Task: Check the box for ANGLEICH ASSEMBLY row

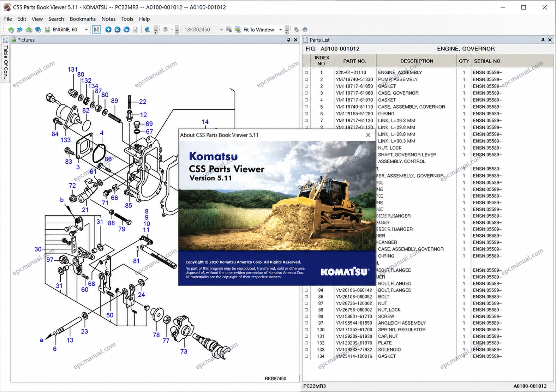Action: coord(306,323)
